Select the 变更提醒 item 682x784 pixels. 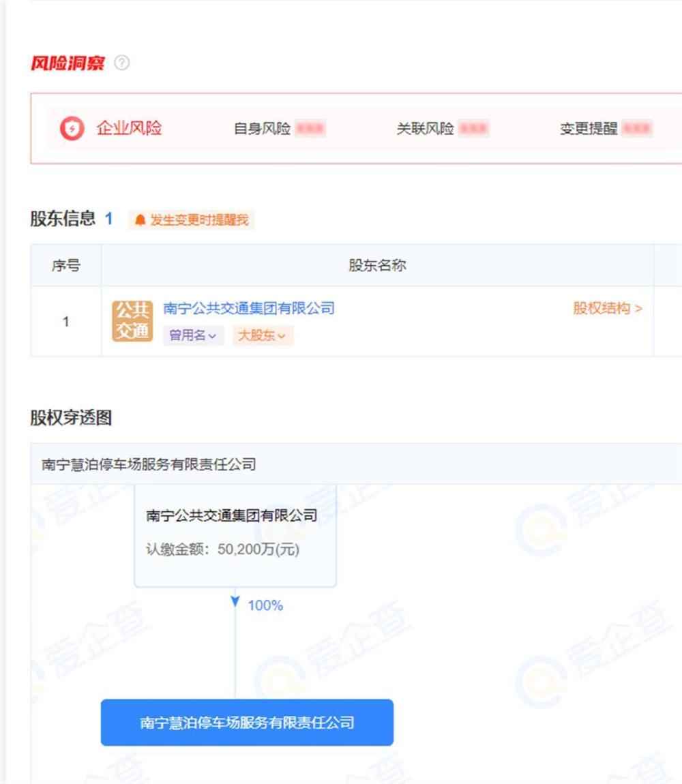coord(589,128)
